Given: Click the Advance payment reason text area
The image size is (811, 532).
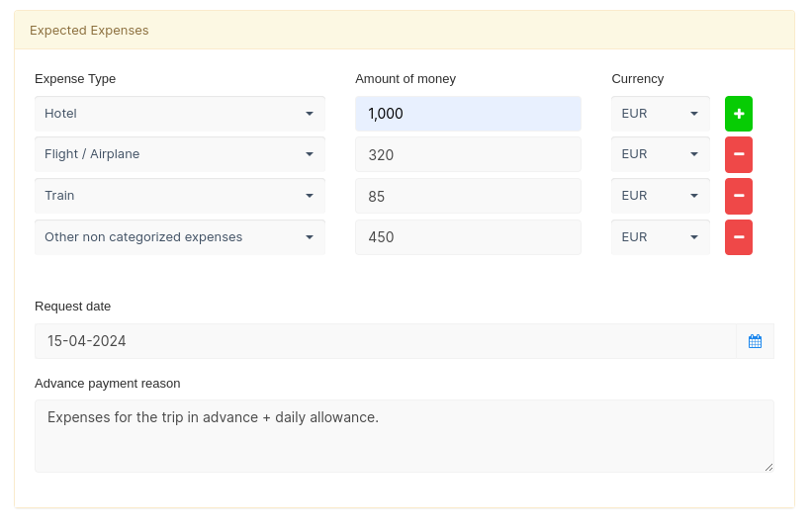Looking at the screenshot, I should tap(404, 436).
